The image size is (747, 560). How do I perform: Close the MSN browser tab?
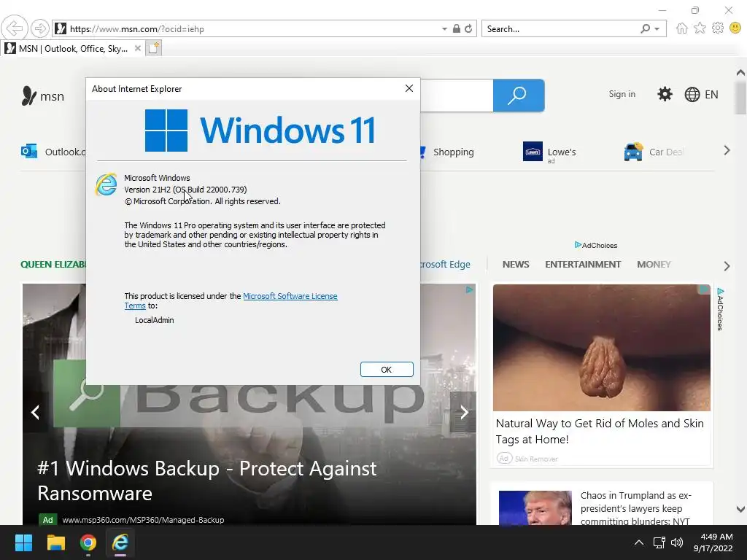pyautogui.click(x=138, y=48)
